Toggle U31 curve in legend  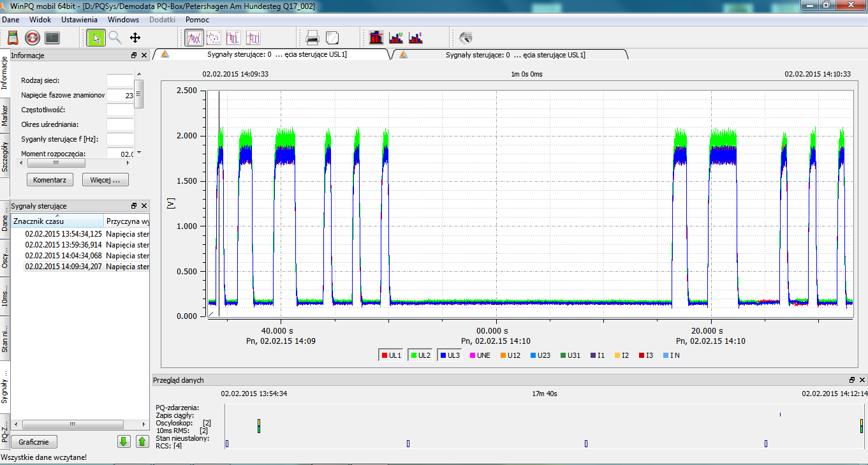coord(570,355)
